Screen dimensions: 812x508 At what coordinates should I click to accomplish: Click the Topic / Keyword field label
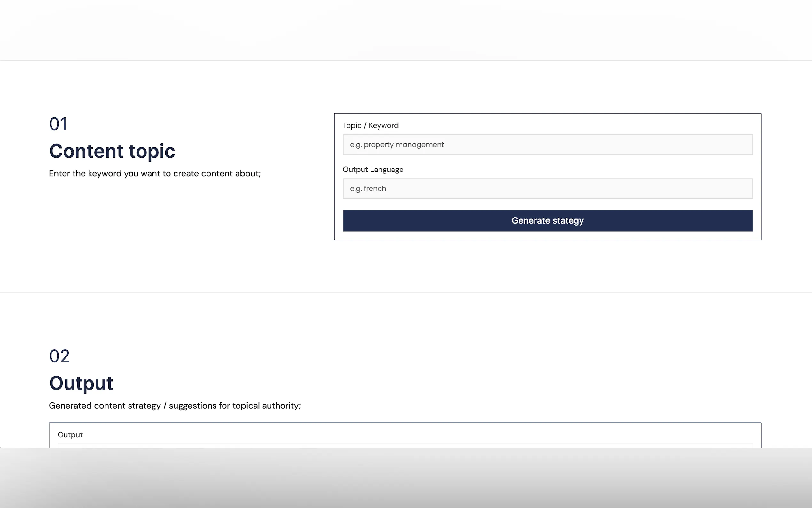(370, 125)
